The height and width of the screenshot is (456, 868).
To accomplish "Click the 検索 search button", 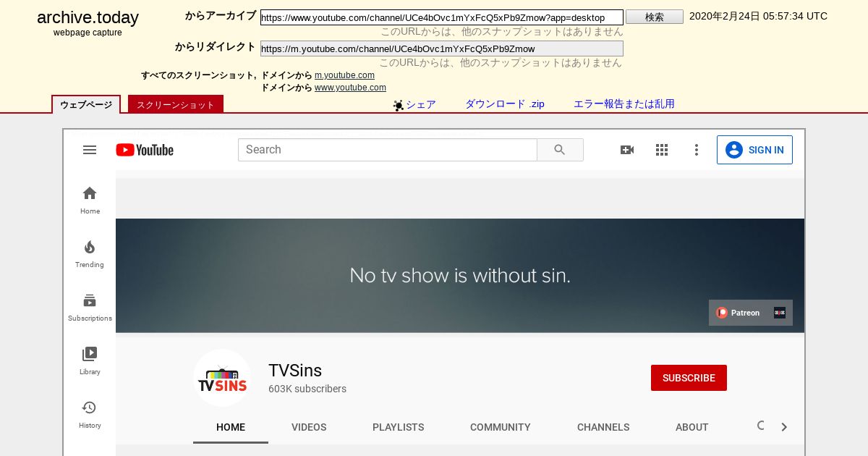I will tap(655, 17).
